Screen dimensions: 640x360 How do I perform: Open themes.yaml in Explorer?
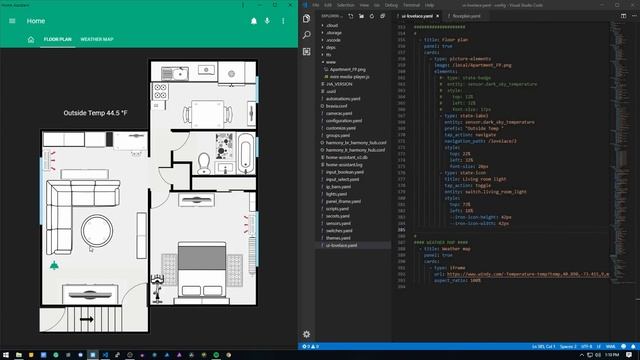(338, 238)
